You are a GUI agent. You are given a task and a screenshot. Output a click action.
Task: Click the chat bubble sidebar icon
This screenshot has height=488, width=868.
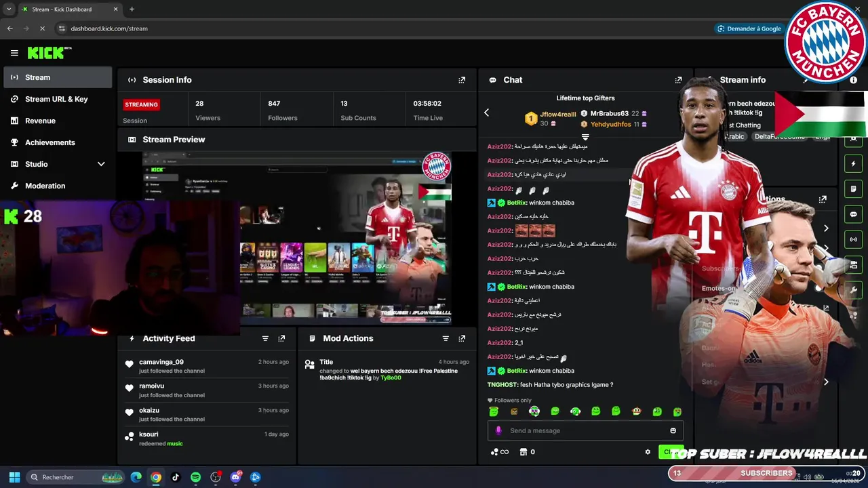[x=854, y=214]
